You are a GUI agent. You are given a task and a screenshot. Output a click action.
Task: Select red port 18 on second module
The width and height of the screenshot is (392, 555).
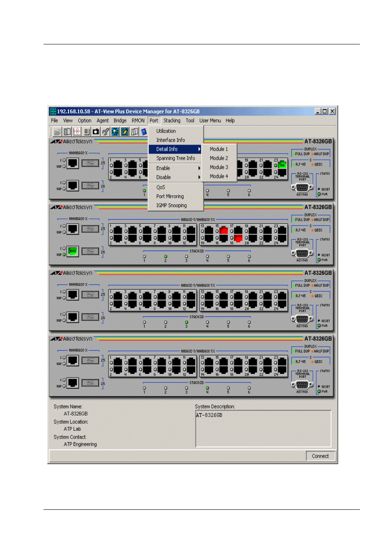click(238, 238)
